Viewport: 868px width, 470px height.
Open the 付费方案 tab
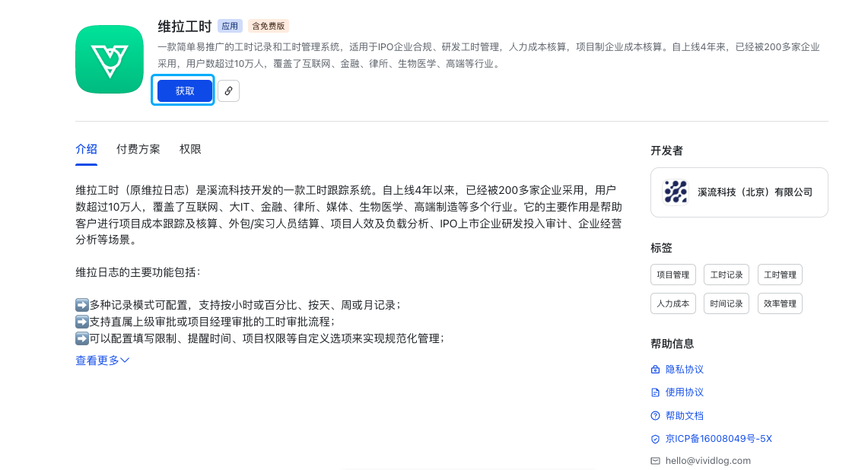[138, 149]
